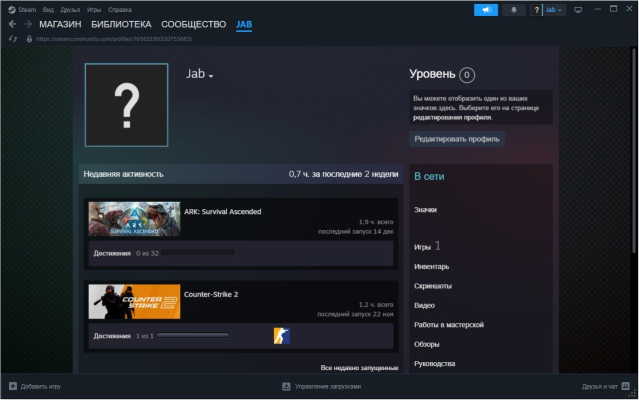Open the Друзья menu
Screen dimensions: 639x400
click(70, 9)
